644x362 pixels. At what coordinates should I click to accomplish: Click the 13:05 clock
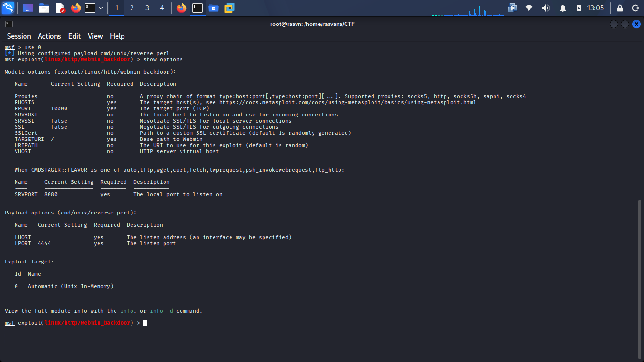(x=595, y=8)
